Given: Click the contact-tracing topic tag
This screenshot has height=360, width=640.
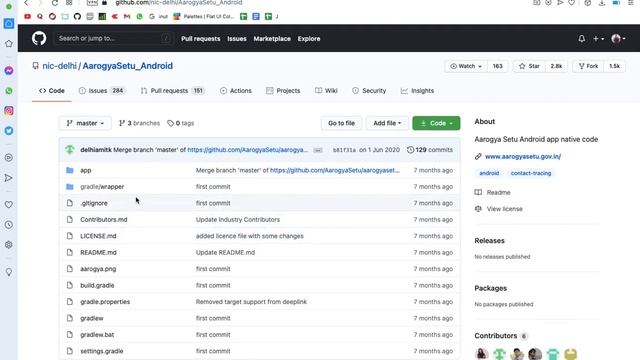Looking at the screenshot, I should [x=531, y=173].
